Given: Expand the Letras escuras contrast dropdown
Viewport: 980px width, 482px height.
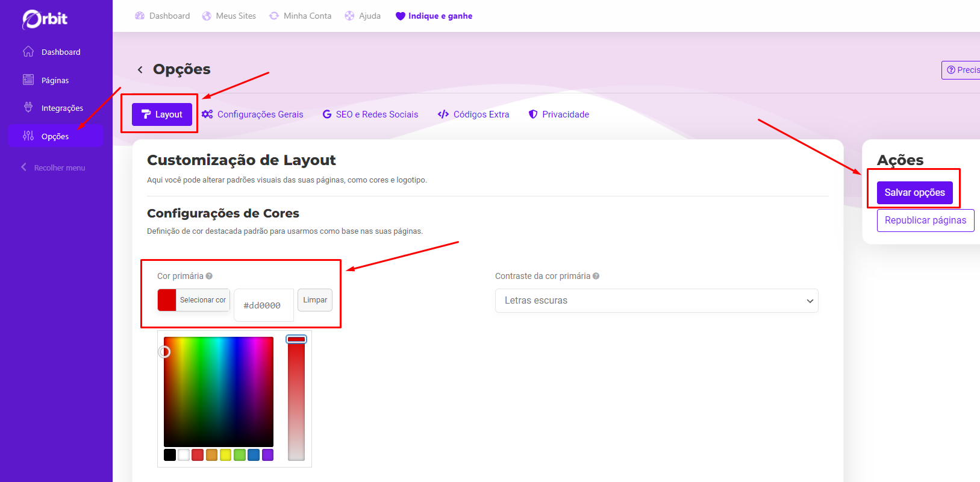Looking at the screenshot, I should [x=656, y=301].
